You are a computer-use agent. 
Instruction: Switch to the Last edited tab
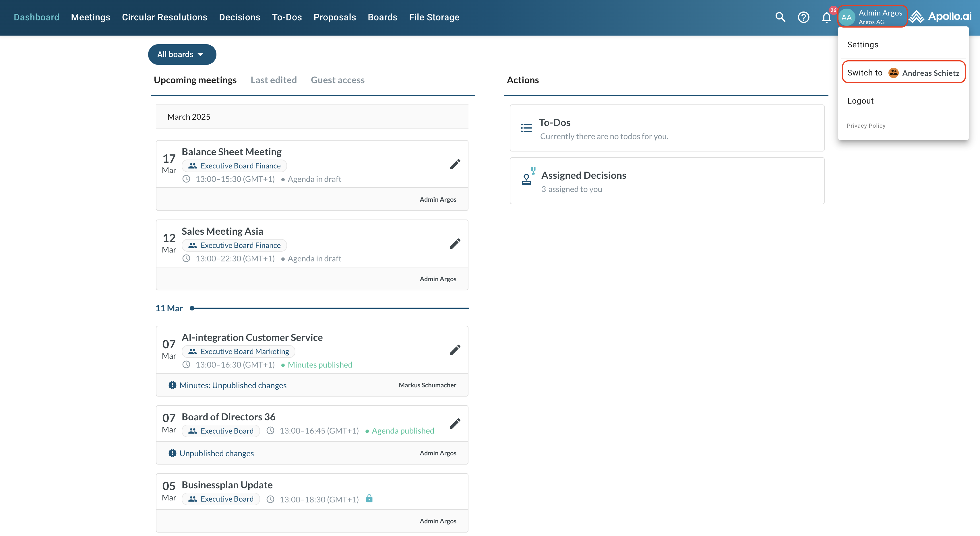pos(274,80)
